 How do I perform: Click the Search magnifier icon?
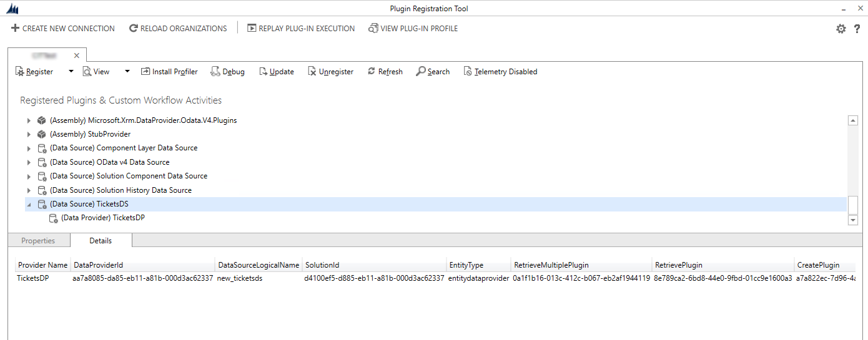click(421, 72)
